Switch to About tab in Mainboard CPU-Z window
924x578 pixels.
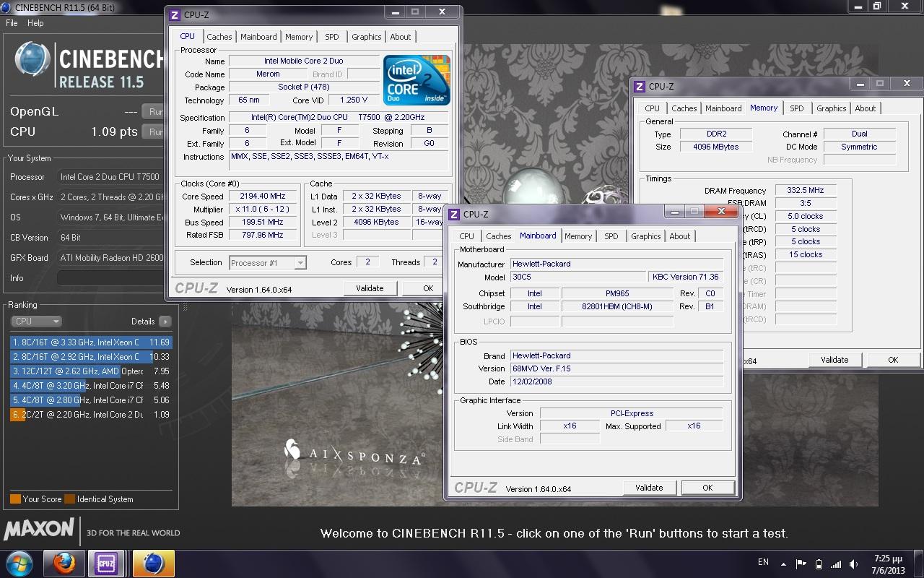(680, 236)
